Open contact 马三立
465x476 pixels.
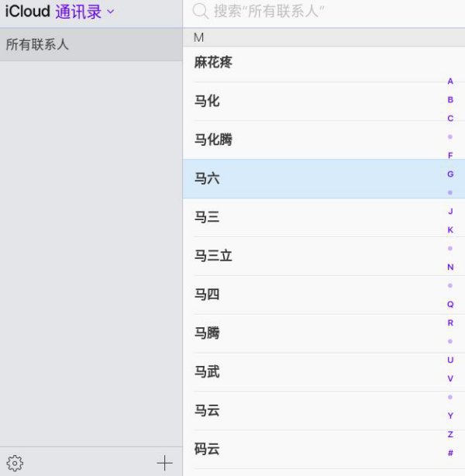(x=324, y=256)
